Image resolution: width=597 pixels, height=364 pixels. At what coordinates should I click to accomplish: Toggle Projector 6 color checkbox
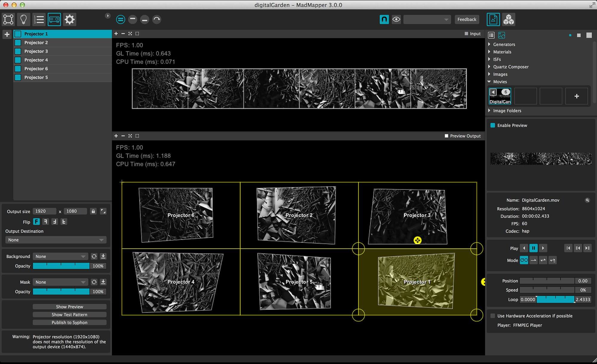click(18, 69)
